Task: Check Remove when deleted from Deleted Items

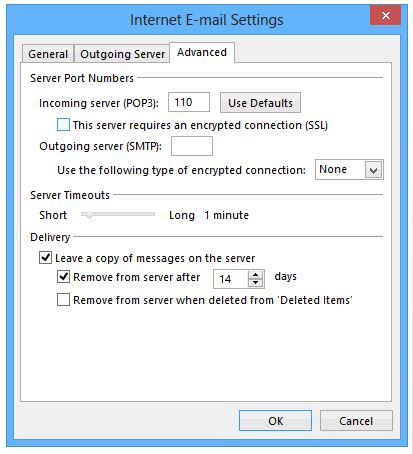Action: tap(63, 300)
